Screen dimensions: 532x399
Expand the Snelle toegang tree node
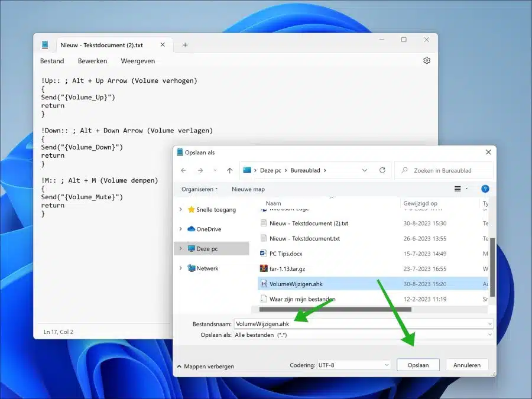[x=180, y=210]
